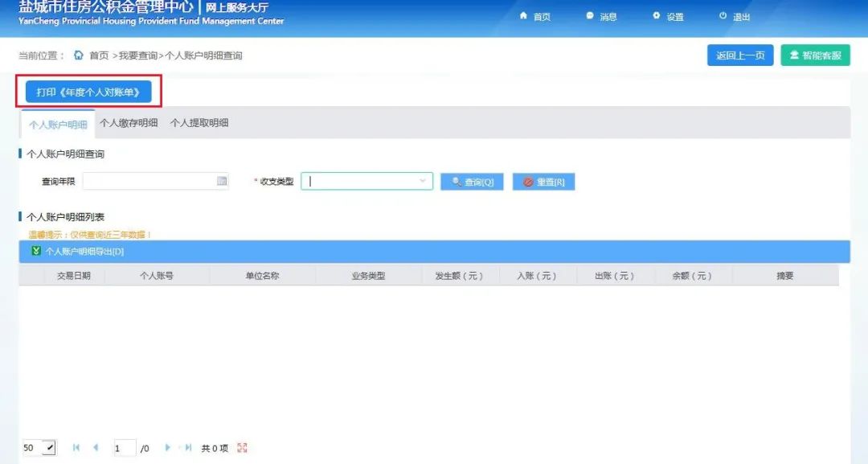Click the page number input field
The image size is (868, 464).
124,448
